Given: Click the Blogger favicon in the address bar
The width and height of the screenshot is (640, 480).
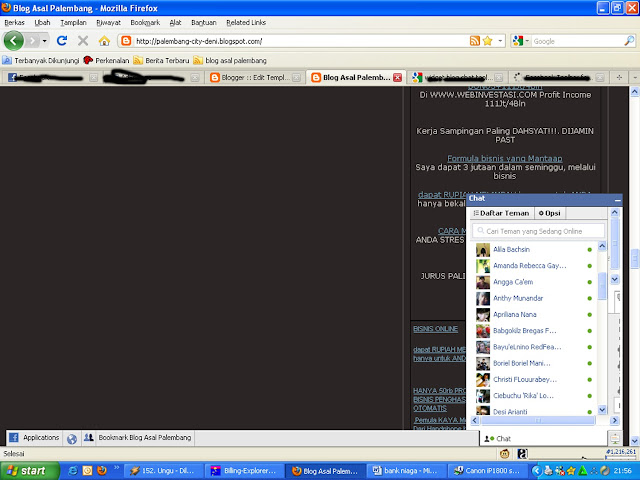Looking at the screenshot, I should [126, 41].
